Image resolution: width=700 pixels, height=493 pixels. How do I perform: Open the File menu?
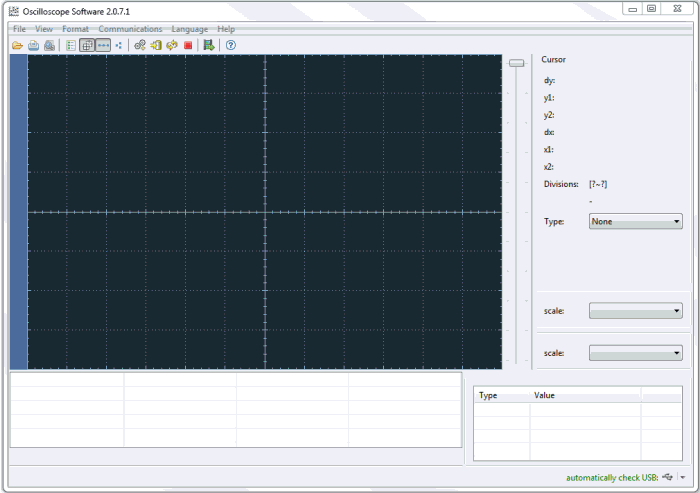point(19,29)
